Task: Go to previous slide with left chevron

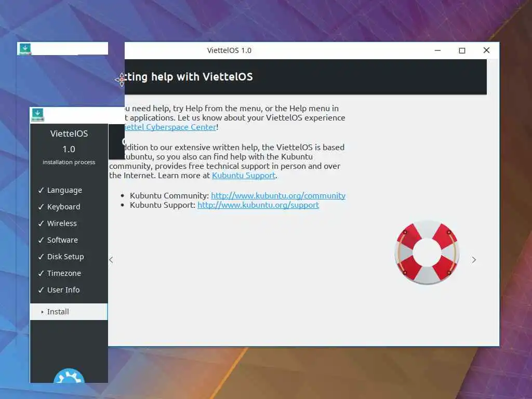Action: 111,260
